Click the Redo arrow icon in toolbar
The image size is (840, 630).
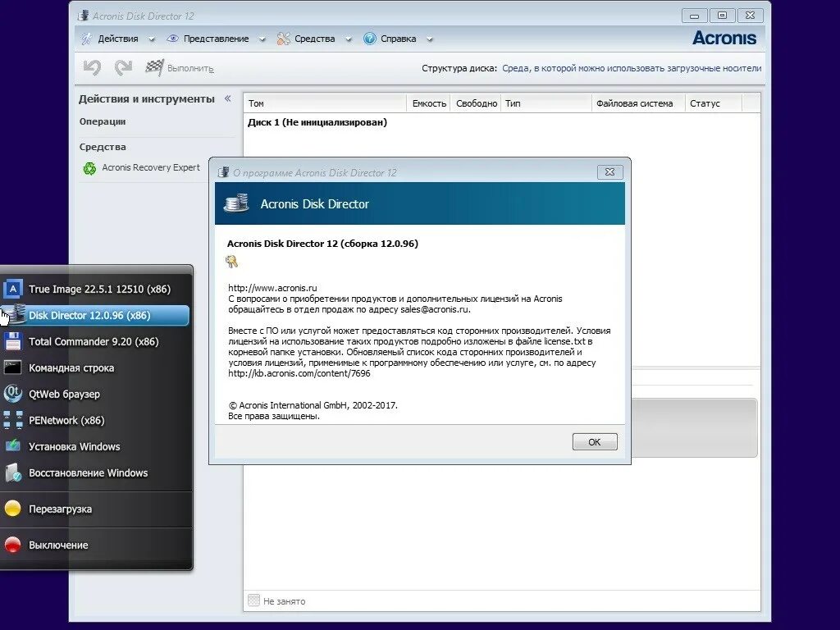[123, 67]
